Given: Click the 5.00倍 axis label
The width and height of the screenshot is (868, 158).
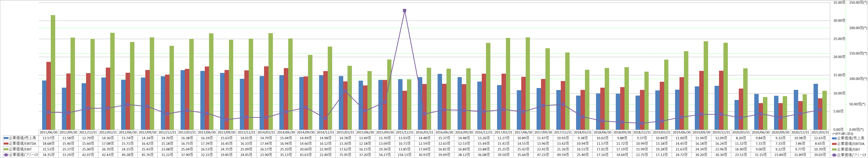Looking at the screenshot, I should pyautogui.click(x=838, y=111).
